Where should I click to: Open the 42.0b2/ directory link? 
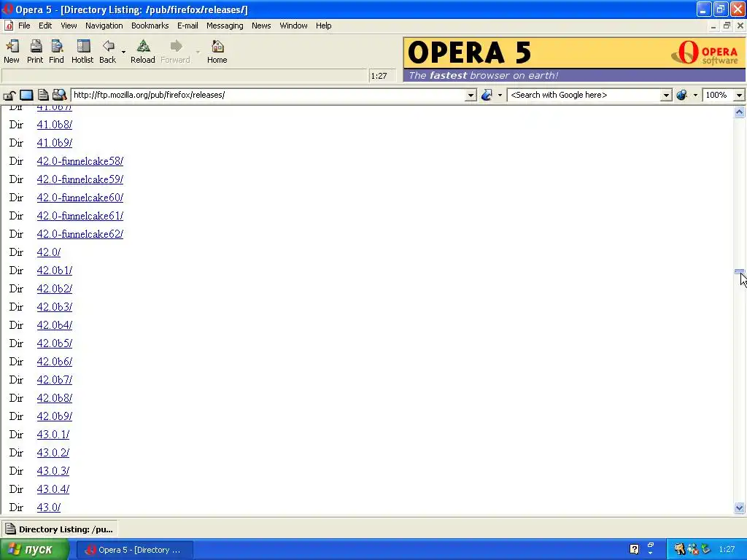pos(55,289)
